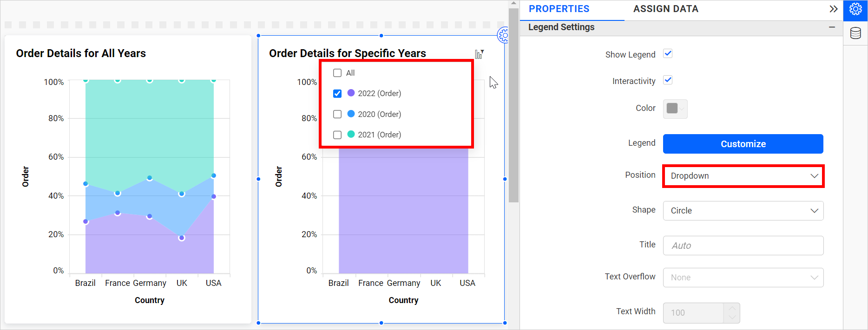Enable the 2021 (Order) checkbox
The width and height of the screenshot is (868, 330).
pos(337,135)
